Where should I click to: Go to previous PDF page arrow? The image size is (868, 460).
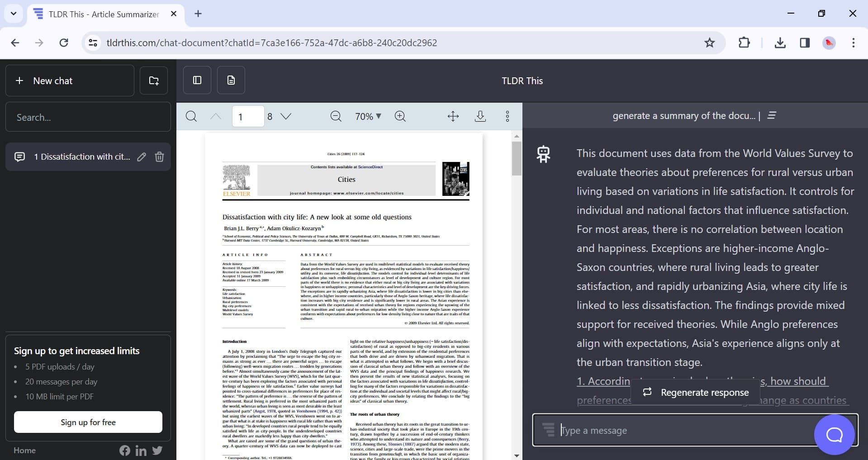click(216, 116)
